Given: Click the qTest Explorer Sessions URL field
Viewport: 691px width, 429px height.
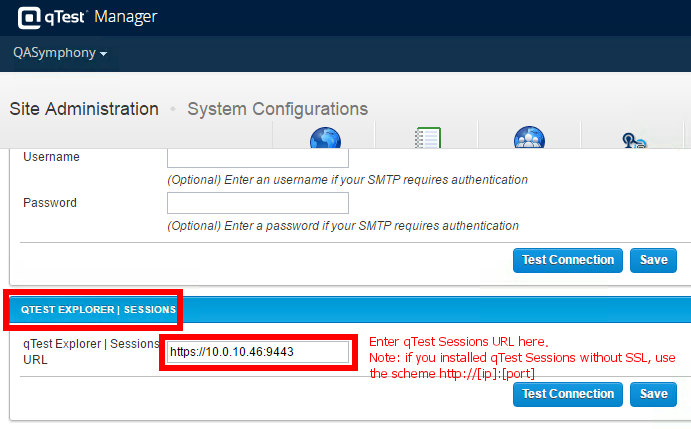Looking at the screenshot, I should click(258, 352).
